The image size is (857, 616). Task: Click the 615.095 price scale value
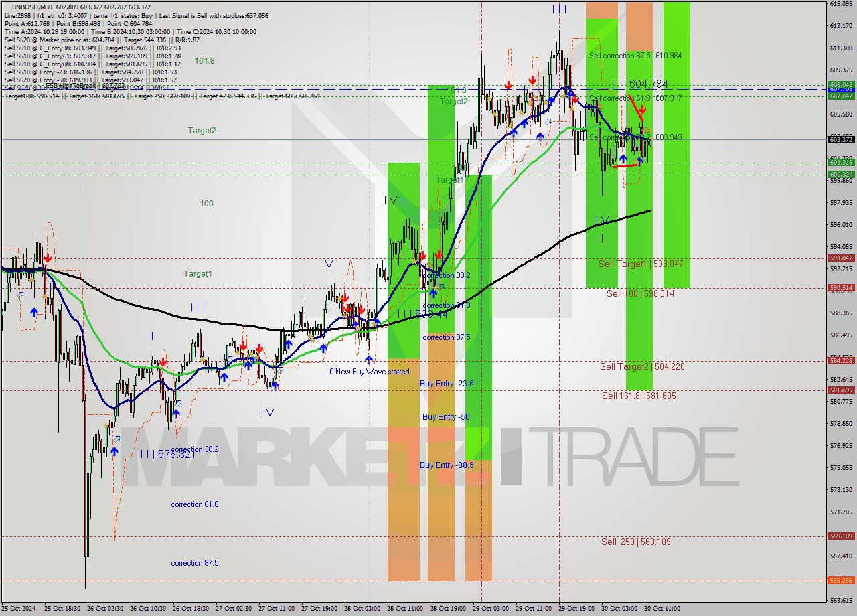click(840, 4)
